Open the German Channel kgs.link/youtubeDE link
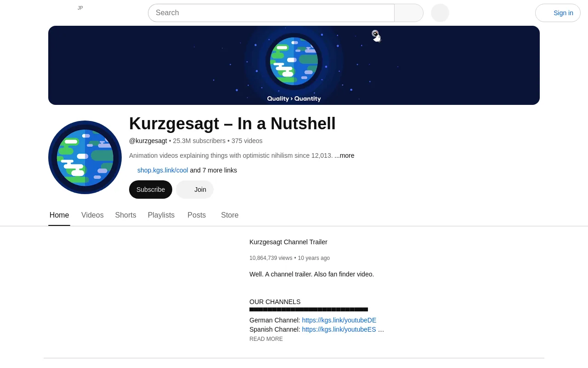 coord(339,320)
